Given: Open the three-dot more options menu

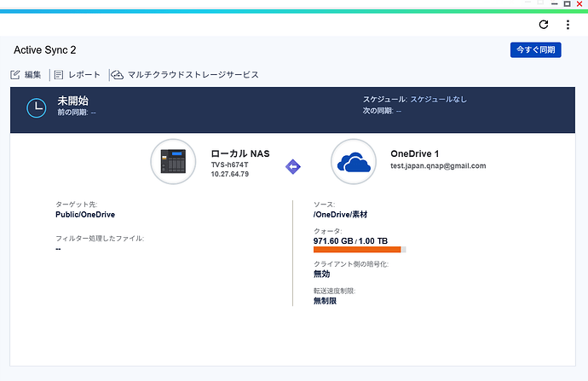Looking at the screenshot, I should click(567, 25).
